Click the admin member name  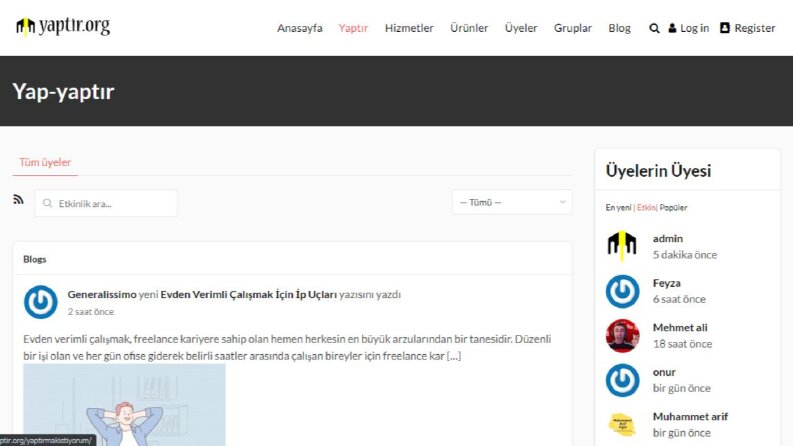tap(668, 238)
